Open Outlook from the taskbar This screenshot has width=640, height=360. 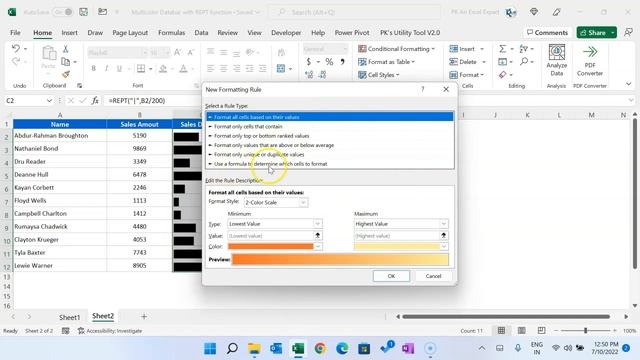point(276,348)
